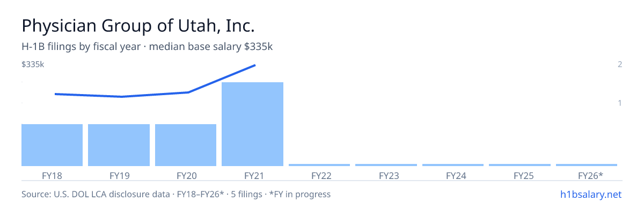Click the FY18 filings bar
Viewport: 644px width, 215px height.
52,145
